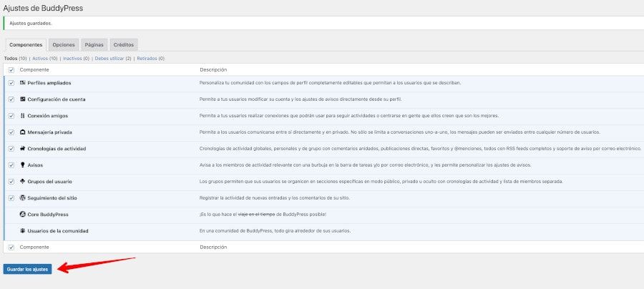Uncheck the Grupos del usuario checkbox

tap(11, 182)
